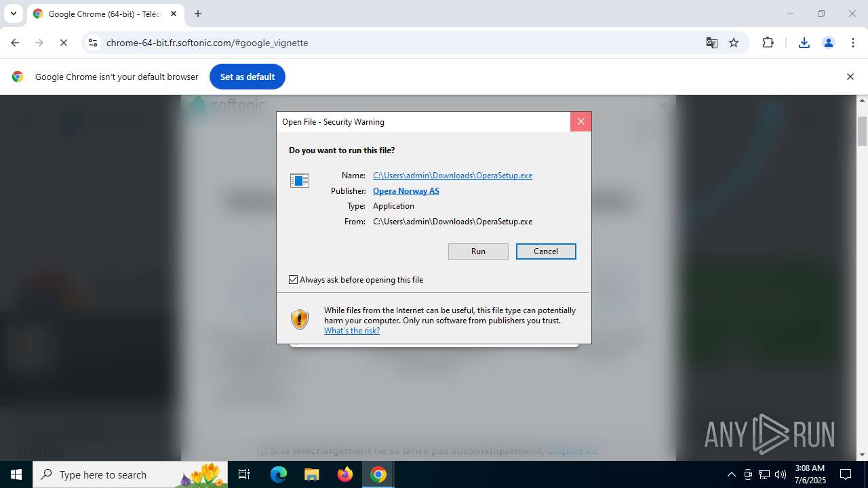This screenshot has width=868, height=488.
Task: Close the Google Chrome (64-bit) tab
Action: [x=174, y=14]
